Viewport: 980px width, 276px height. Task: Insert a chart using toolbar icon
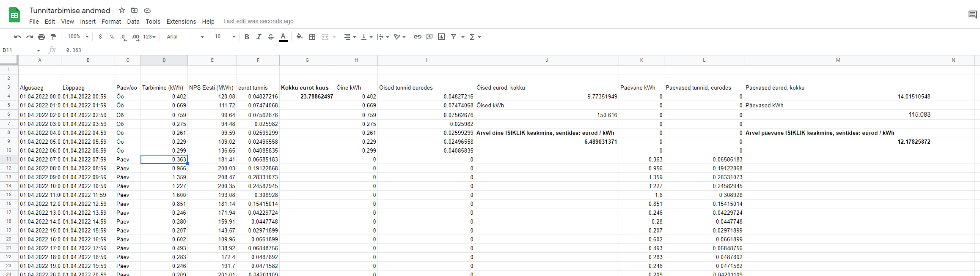[441, 37]
